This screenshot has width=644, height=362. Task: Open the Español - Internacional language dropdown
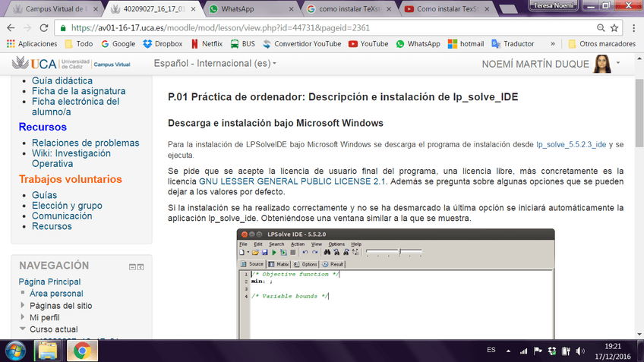click(x=216, y=63)
